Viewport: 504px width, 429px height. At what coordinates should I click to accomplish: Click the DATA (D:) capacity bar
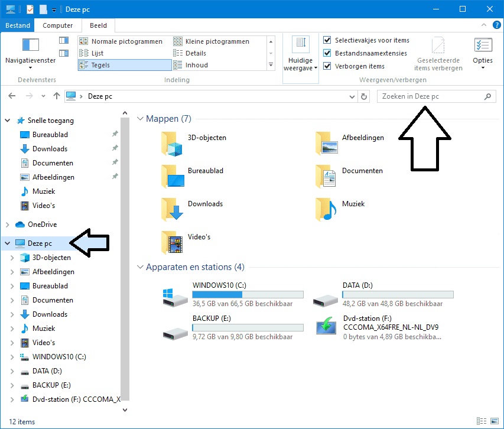(x=398, y=294)
